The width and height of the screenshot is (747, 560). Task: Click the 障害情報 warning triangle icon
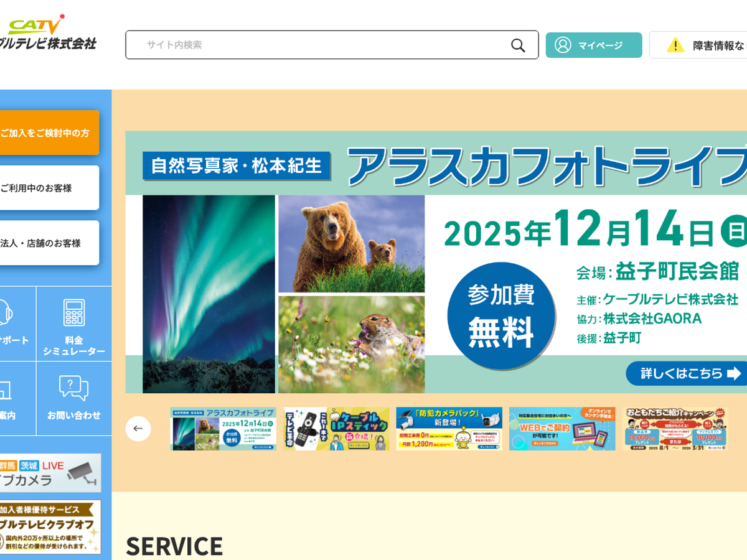(x=675, y=45)
